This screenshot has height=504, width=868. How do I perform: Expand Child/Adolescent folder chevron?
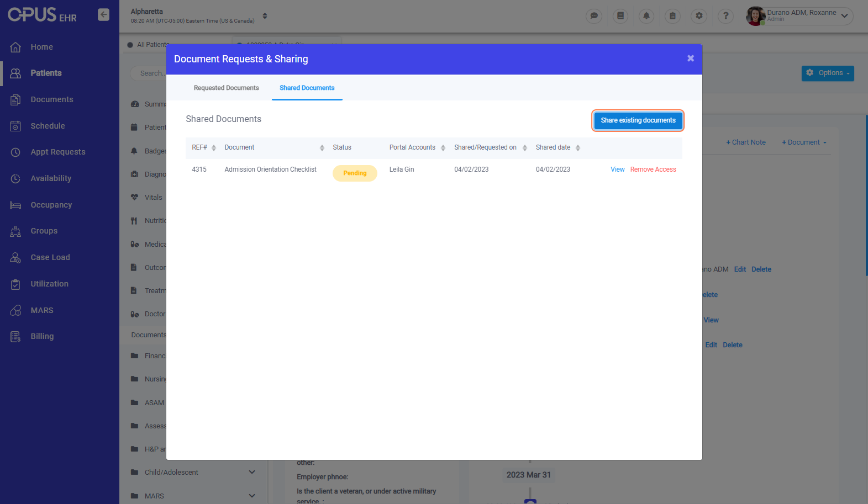click(252, 472)
